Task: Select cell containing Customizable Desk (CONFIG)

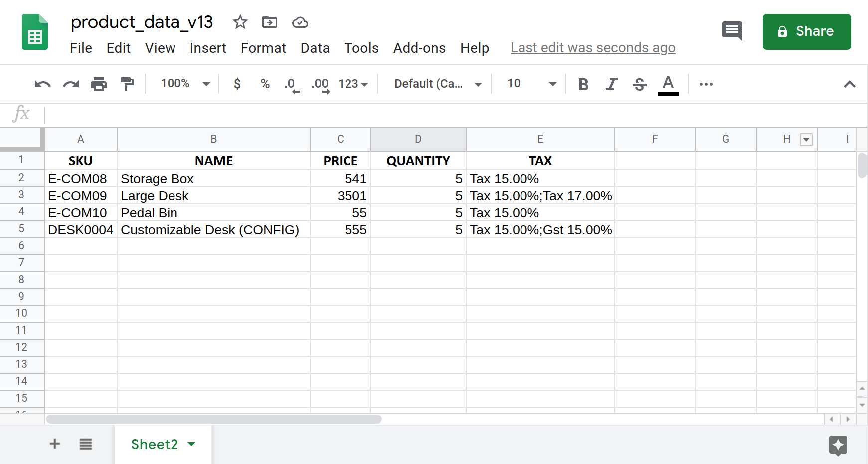Action: click(x=214, y=230)
